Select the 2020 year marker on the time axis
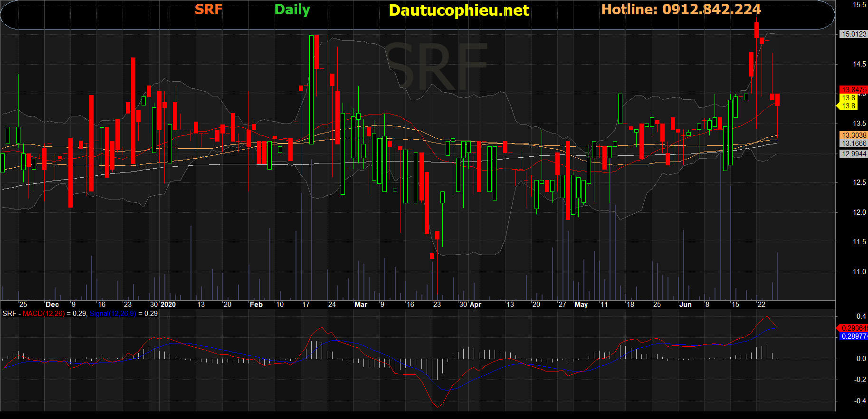Viewport: 868px width, 419px height. pyautogui.click(x=168, y=305)
